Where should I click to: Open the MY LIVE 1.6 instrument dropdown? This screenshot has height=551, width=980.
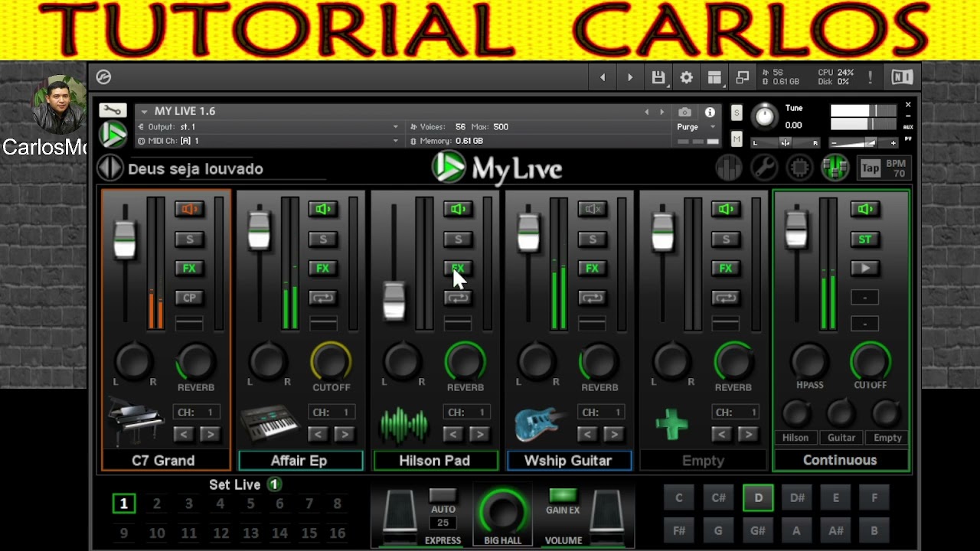click(x=144, y=112)
